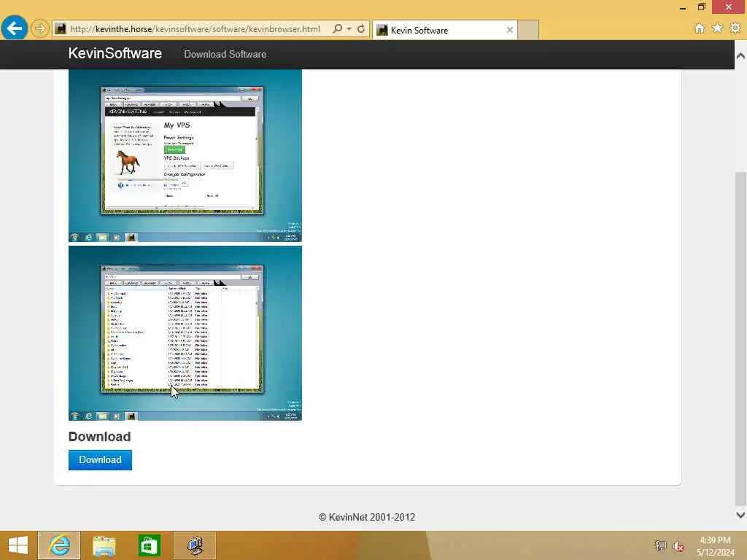This screenshot has height=560, width=747.
Task: Click the KevinNet 2001-2012 copyright text
Action: click(x=367, y=517)
